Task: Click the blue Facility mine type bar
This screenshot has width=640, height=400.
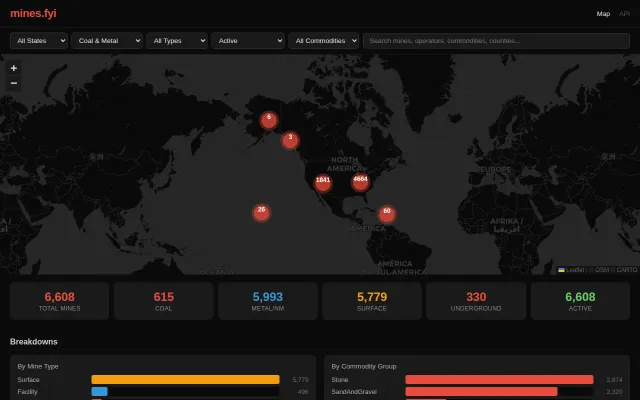Action: tap(100, 392)
